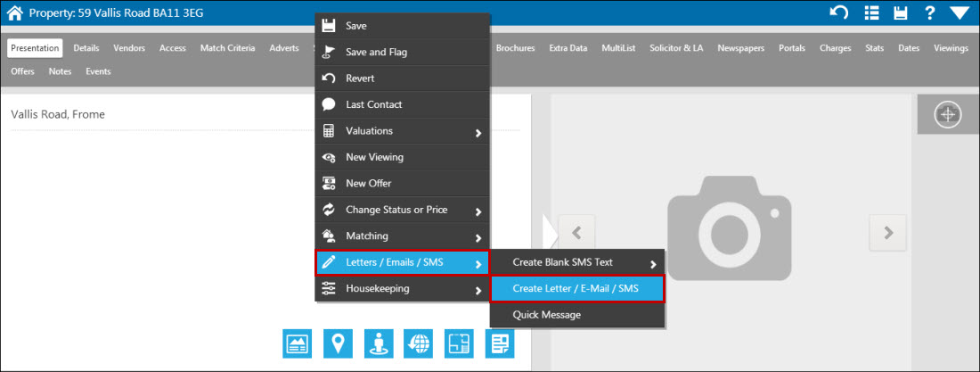Expand arrow next to Create Blank SMS Text
This screenshot has width=980, height=372.
tap(652, 264)
